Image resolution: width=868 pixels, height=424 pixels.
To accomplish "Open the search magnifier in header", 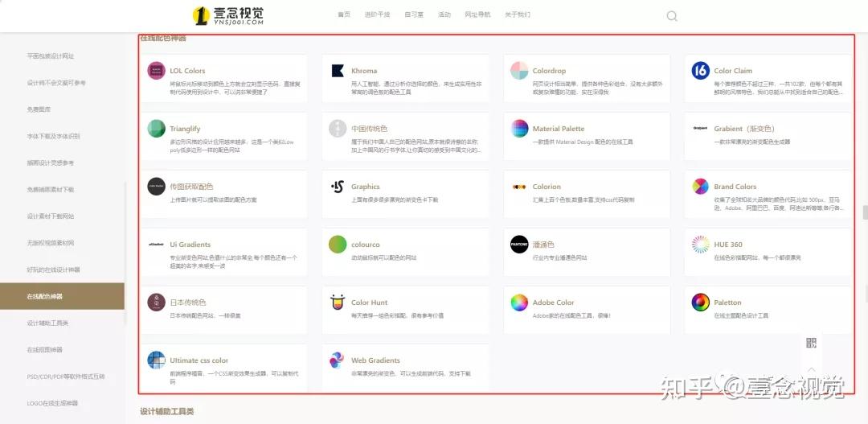I will (x=671, y=16).
